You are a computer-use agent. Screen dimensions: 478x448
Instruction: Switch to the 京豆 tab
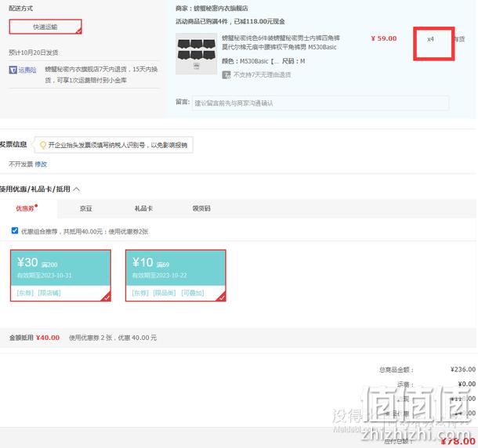pos(85,208)
